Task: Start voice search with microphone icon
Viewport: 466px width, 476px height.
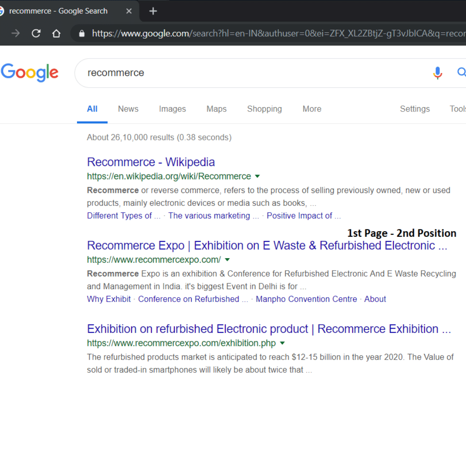Action: tap(438, 73)
